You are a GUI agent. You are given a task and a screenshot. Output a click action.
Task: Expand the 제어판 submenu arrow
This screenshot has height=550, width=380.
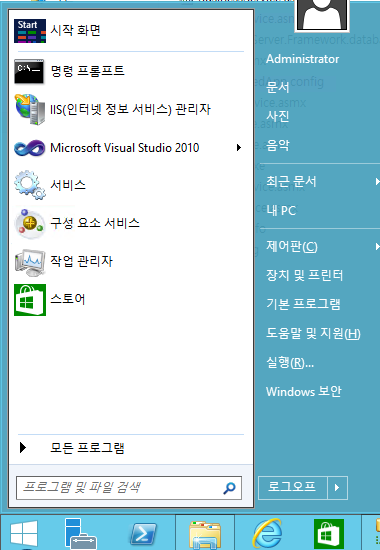click(x=377, y=247)
